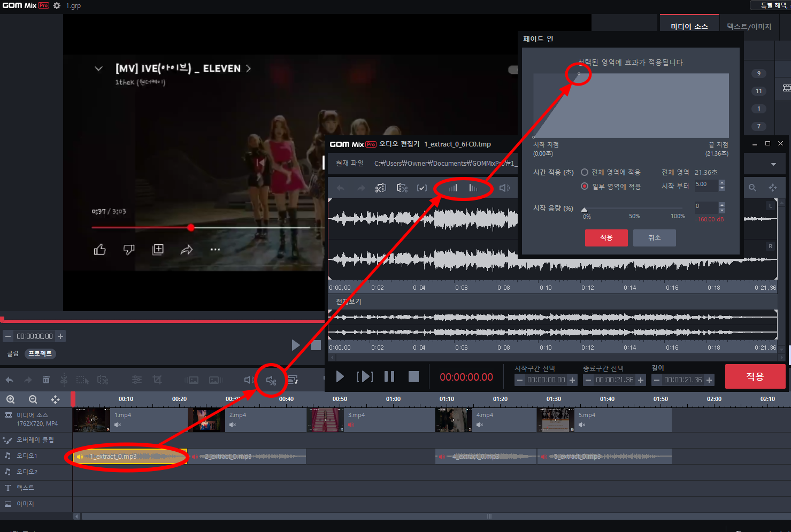Click the 시작 음량 slider handle at 0%

pyautogui.click(x=584, y=210)
